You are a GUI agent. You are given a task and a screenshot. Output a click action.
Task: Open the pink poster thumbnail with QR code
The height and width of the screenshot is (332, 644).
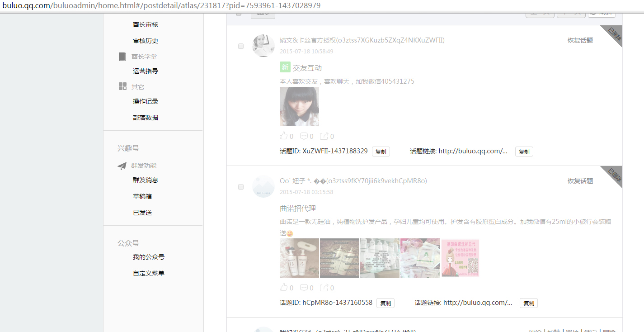pos(460,258)
